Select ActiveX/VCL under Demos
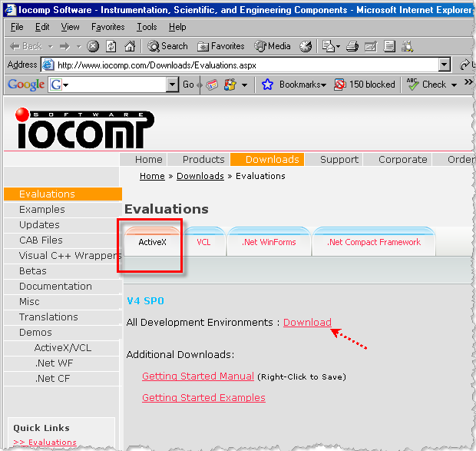Image resolution: width=476 pixels, height=451 pixels. pyautogui.click(x=62, y=348)
